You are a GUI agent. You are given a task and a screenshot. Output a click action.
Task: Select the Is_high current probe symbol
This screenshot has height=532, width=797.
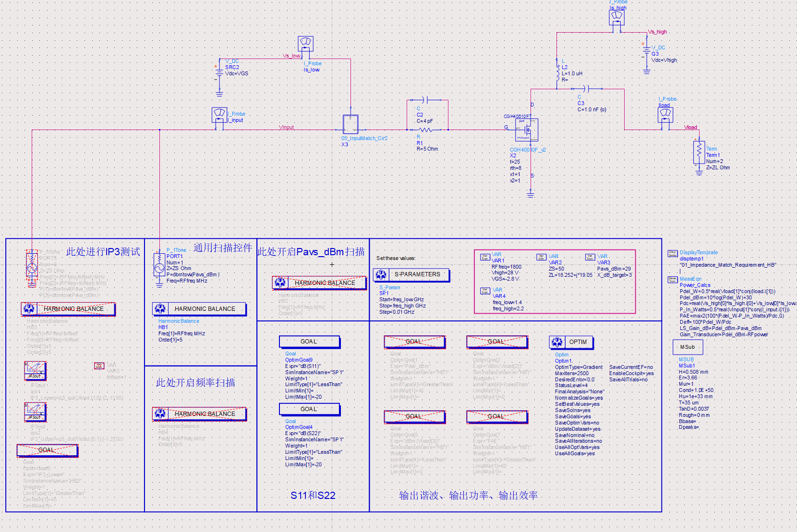[x=617, y=18]
